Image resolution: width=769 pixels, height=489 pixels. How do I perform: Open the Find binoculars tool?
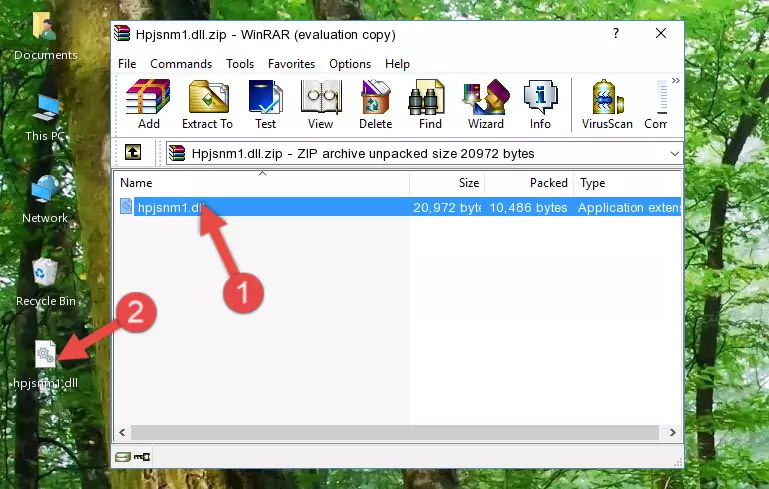click(430, 104)
